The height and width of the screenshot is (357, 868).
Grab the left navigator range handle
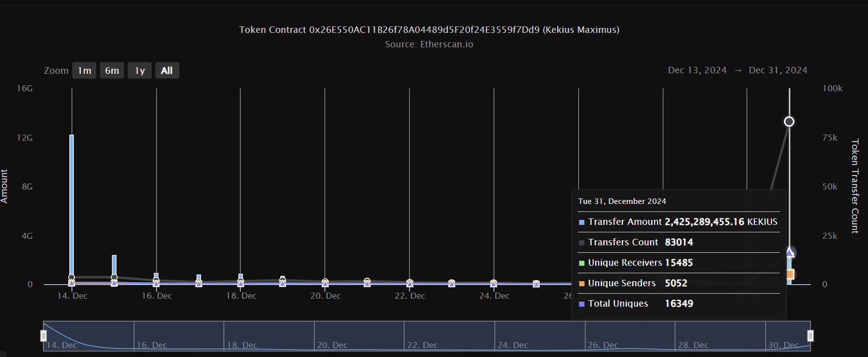pyautogui.click(x=43, y=336)
